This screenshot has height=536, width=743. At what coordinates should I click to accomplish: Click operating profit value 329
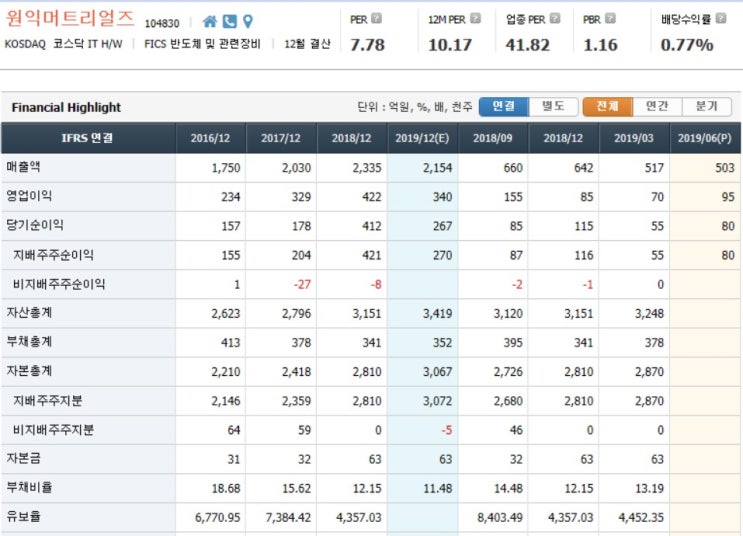[x=301, y=197]
